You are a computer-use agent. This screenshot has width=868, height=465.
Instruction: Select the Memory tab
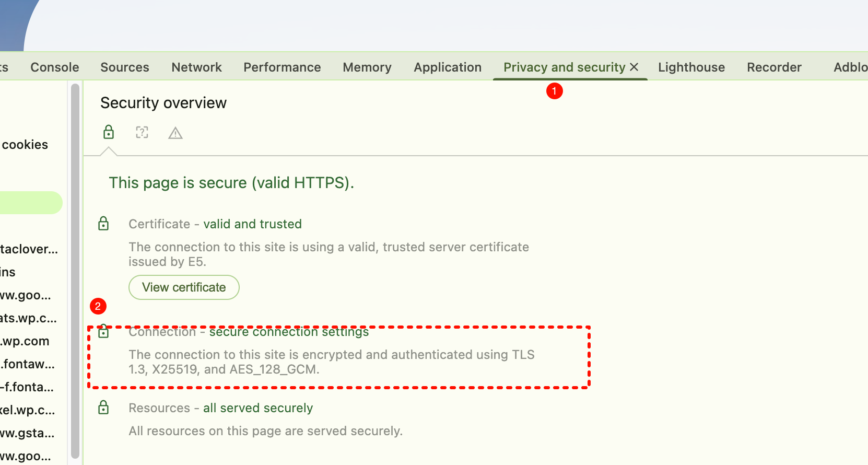[x=367, y=67]
